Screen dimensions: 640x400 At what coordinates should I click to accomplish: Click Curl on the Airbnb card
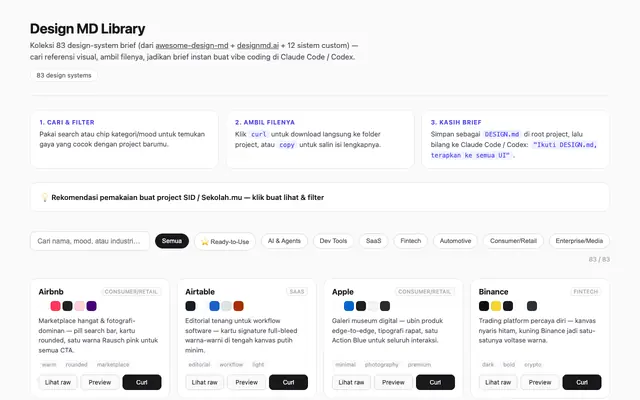click(x=142, y=382)
